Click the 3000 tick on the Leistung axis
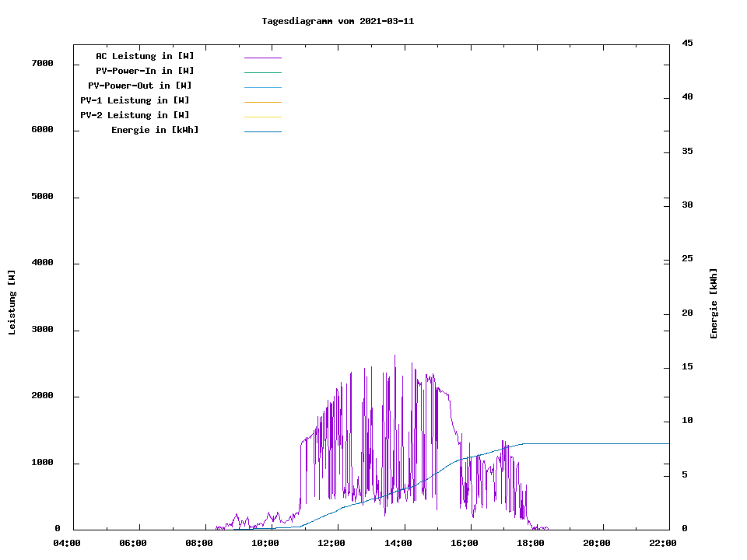Viewport: 747px width, 560px height. point(41,330)
